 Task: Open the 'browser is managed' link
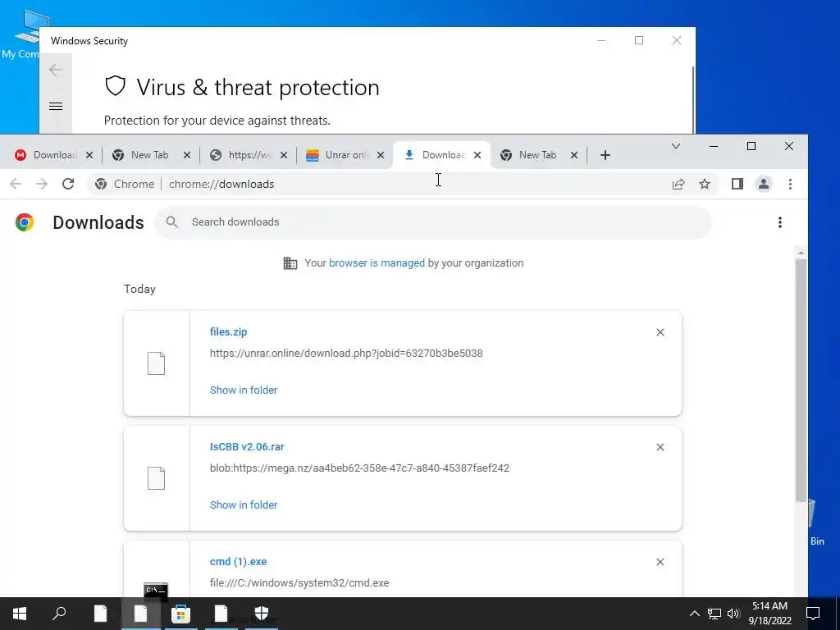point(377,263)
